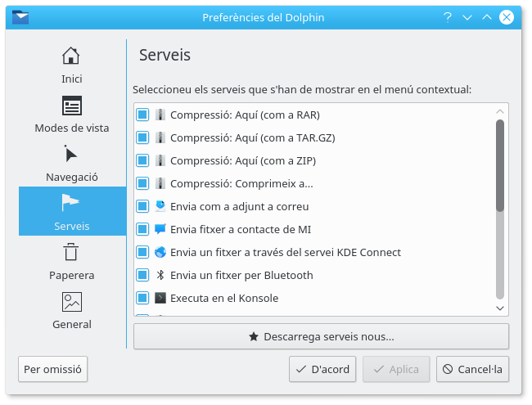Click the Per omissió defaults button
The image size is (532, 405).
pos(52,369)
